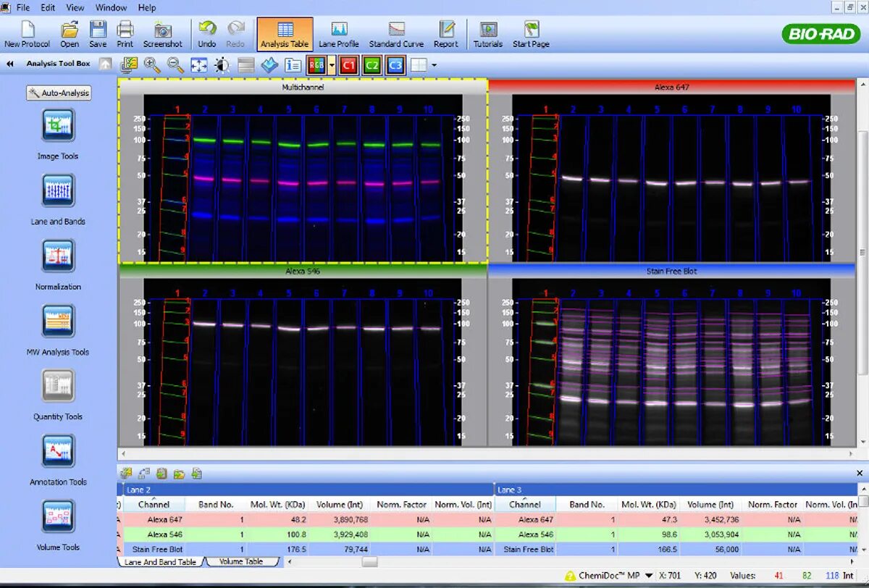
Task: Open the RGB channel dropdown arrow
Action: click(x=332, y=64)
